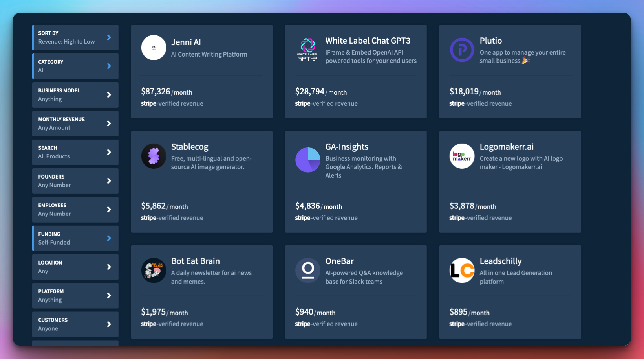The width and height of the screenshot is (644, 359).
Task: Click 'Revenue: High to Low' sort value
Action: [x=66, y=42]
